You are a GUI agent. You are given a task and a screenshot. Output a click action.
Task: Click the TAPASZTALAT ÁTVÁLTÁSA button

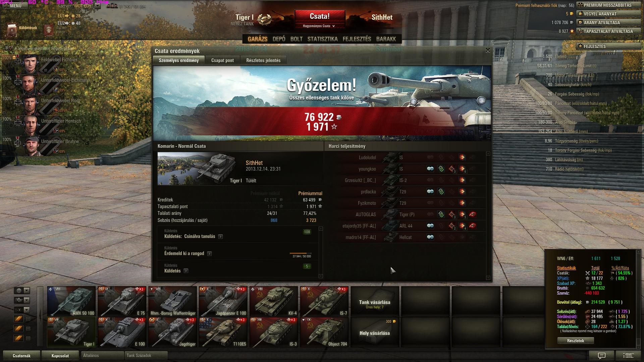[608, 31]
